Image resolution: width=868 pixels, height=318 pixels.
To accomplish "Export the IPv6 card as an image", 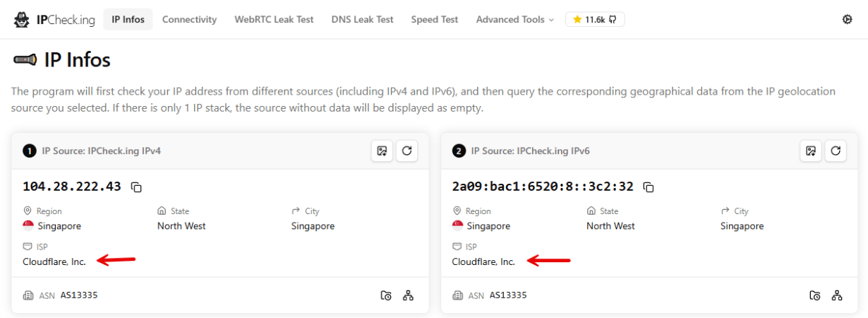I will pyautogui.click(x=811, y=151).
